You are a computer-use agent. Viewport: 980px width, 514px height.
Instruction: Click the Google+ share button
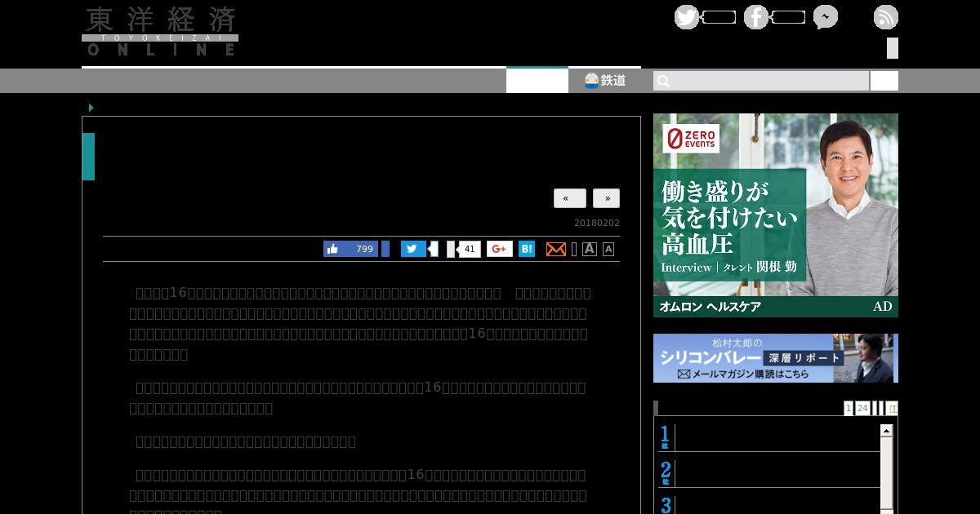[x=500, y=249]
